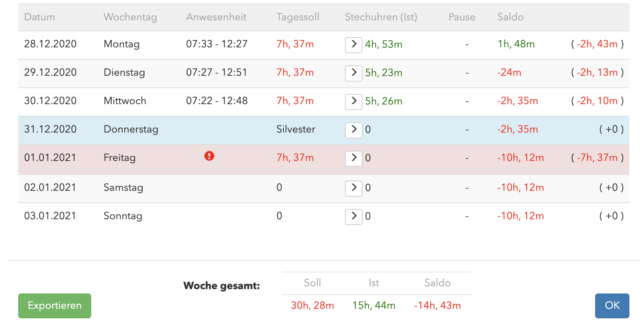Confirm the dialog with OK
Screen dimensions: 644x335
(x=612, y=306)
